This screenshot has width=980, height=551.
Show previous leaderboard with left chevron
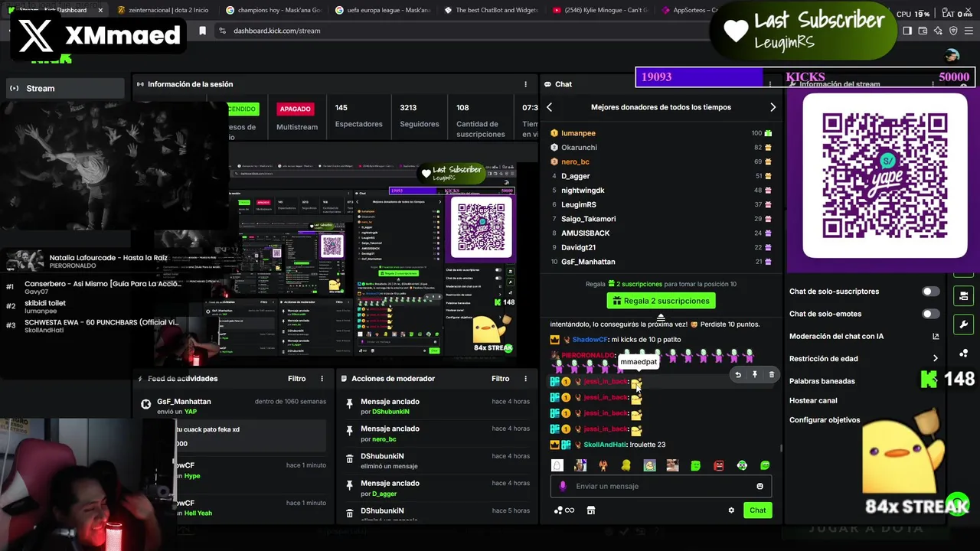549,107
